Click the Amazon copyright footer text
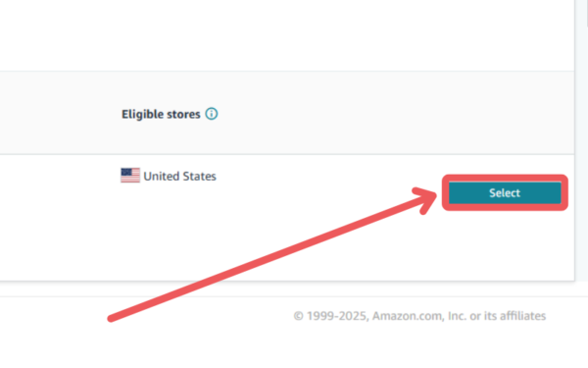Image resolution: width=588 pixels, height=368 pixels. (419, 316)
